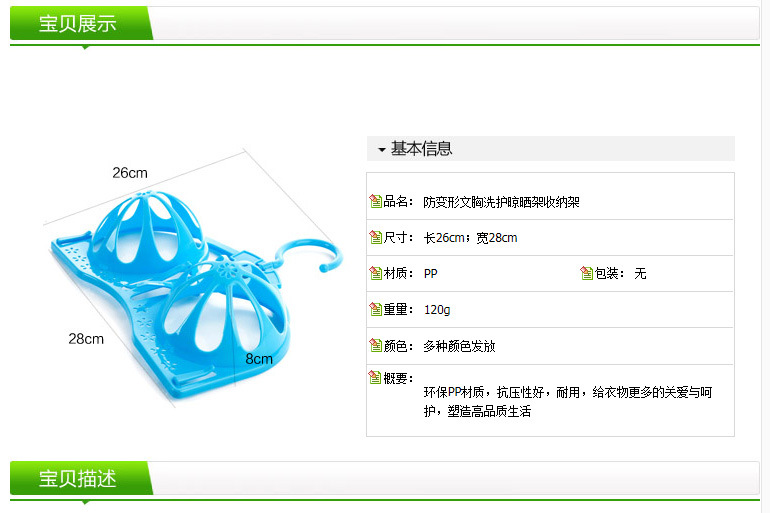Screen dimensions: 770x513
Task: Click the 120g weight value
Action: pyautogui.click(x=437, y=310)
